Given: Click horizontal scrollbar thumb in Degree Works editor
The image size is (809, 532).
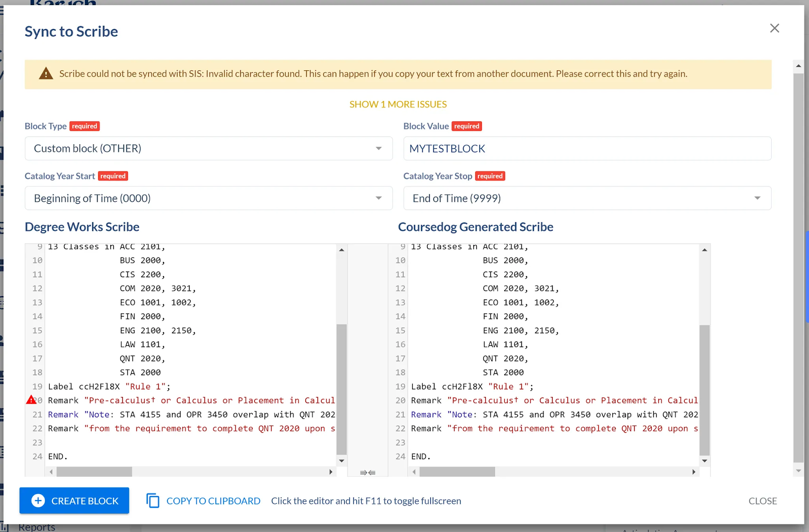Looking at the screenshot, I should [x=94, y=472].
